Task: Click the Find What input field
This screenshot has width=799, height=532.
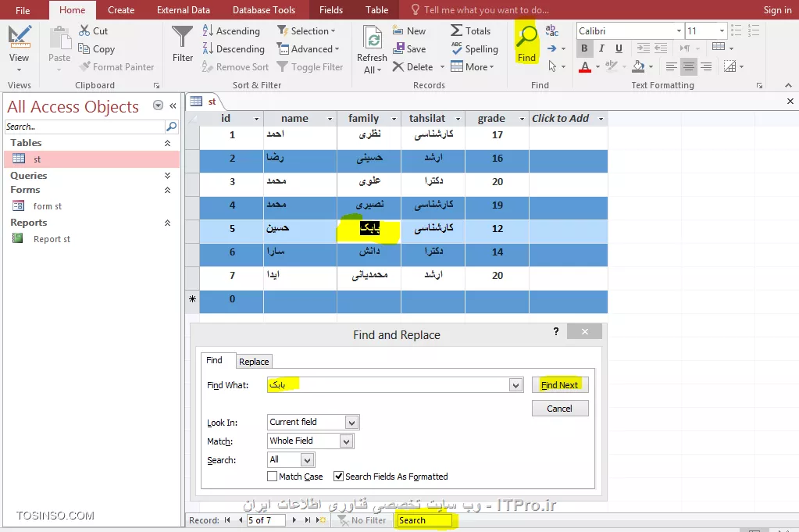Action: pos(387,385)
